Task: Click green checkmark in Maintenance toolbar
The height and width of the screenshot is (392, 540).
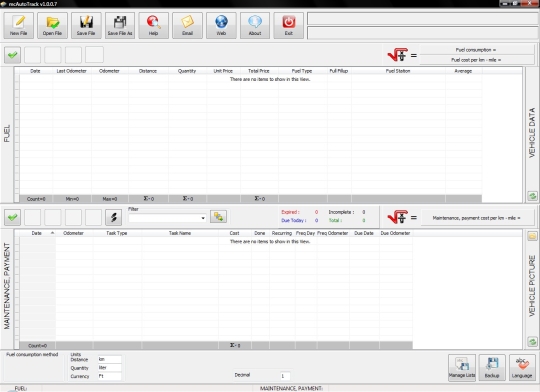Action: (12, 217)
